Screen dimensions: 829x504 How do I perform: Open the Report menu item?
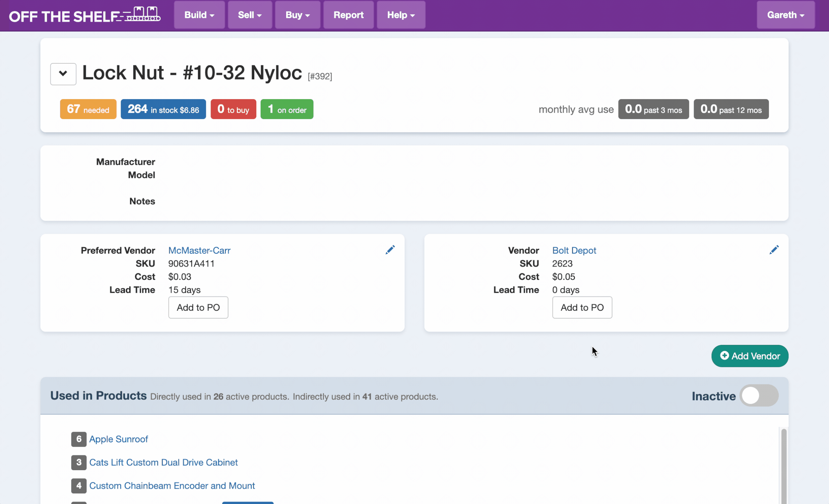pos(348,15)
